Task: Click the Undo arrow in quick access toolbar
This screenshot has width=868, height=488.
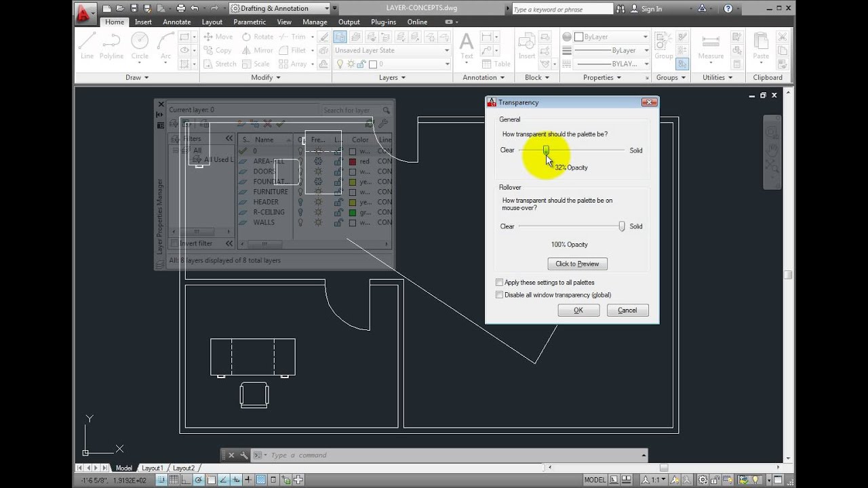Action: [195, 8]
